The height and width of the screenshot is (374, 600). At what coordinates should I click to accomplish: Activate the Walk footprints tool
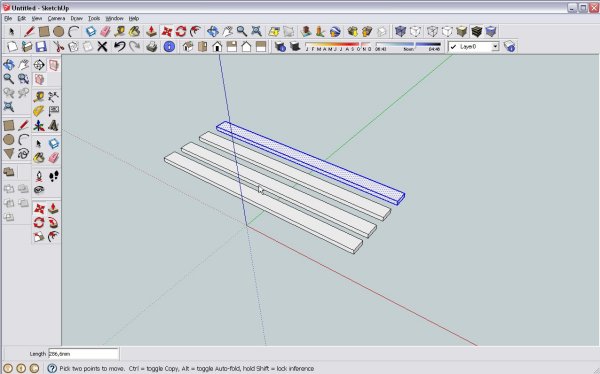pos(54,176)
